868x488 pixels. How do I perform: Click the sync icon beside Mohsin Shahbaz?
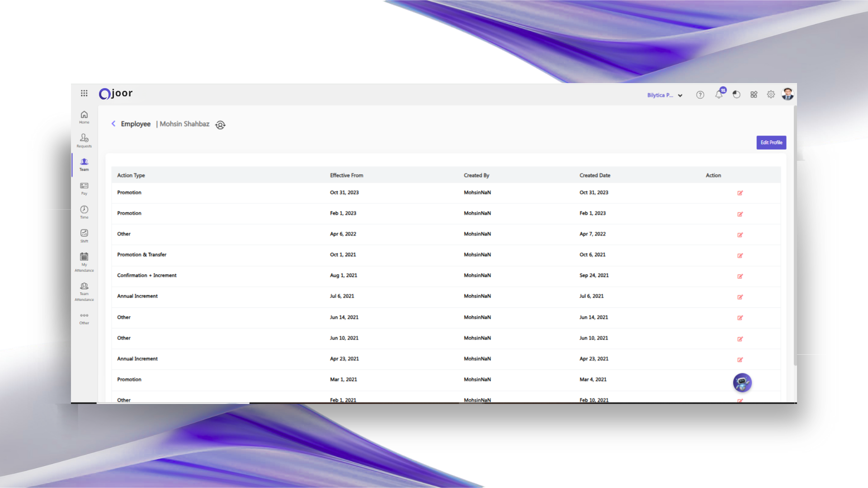(220, 125)
